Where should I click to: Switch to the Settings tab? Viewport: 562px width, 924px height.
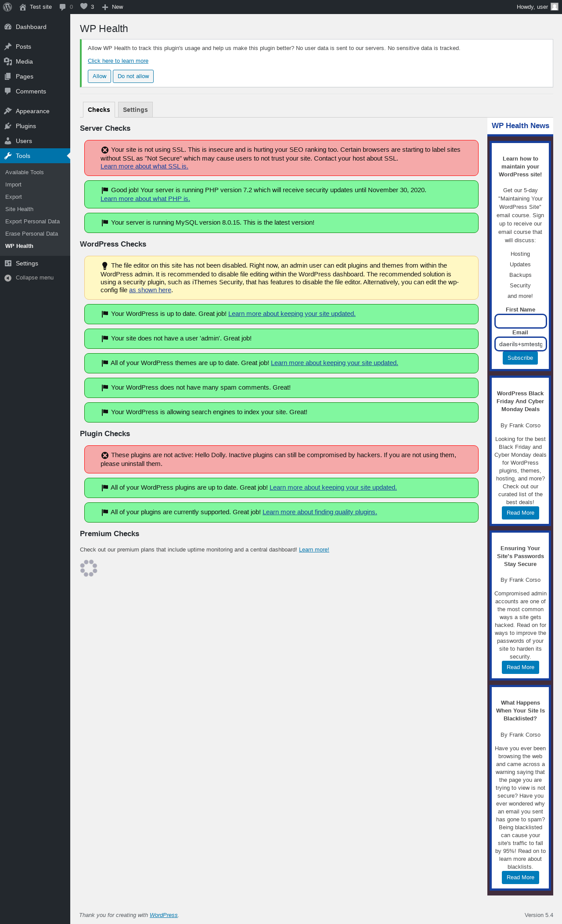click(135, 110)
